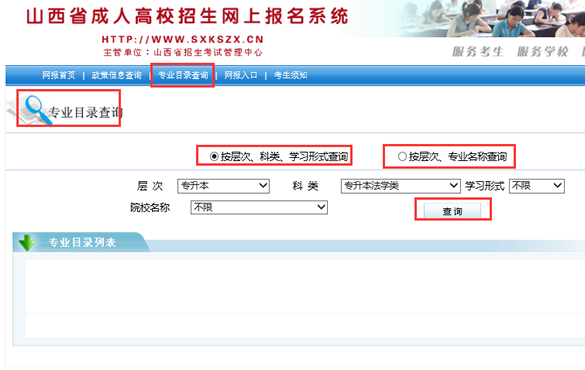
Task: Click the green down arrow icon
Action: tap(27, 242)
